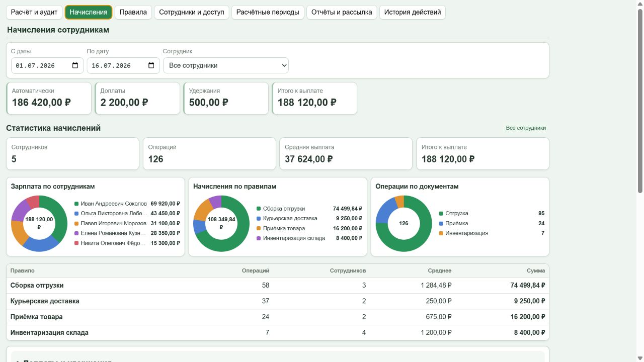Screen dimensions: 644x362
Task: Click the accruals by rules donut chart
Action: [221, 223]
